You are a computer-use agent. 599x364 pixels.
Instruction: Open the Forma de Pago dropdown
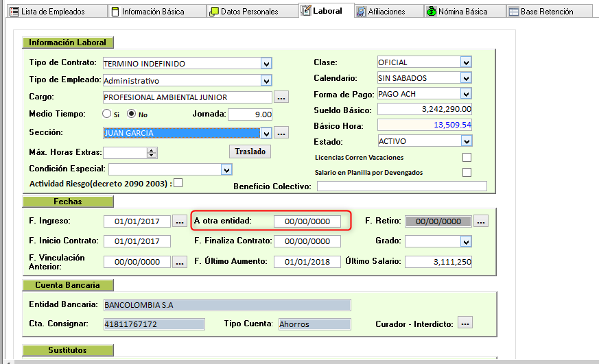[466, 94]
